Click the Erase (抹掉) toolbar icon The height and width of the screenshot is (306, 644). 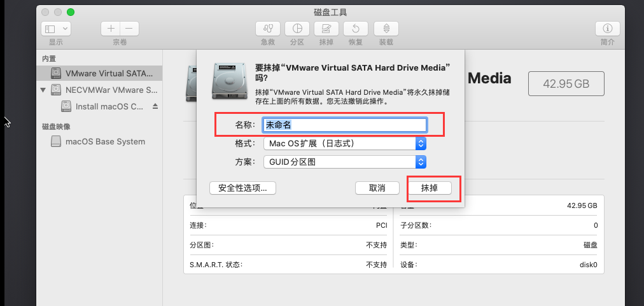tap(326, 29)
